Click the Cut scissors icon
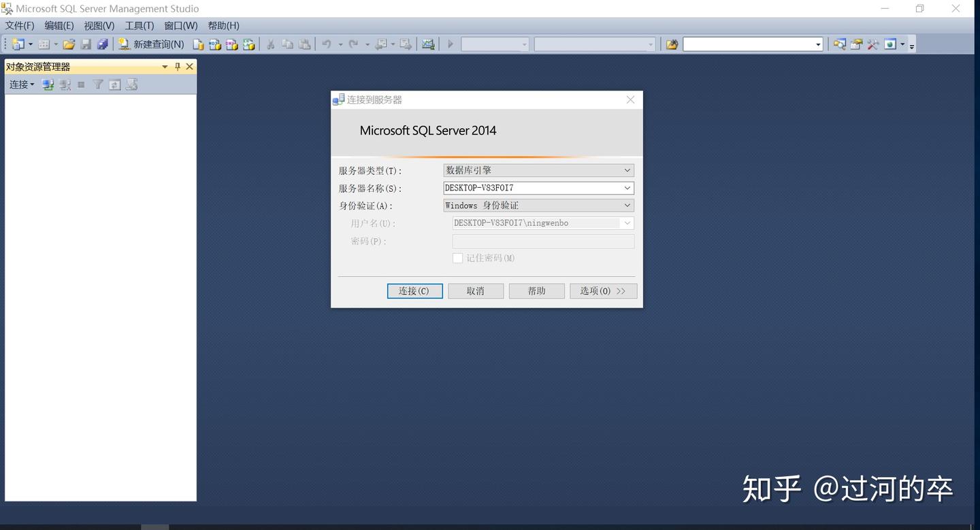Screen dimensions: 980x530 [270, 44]
